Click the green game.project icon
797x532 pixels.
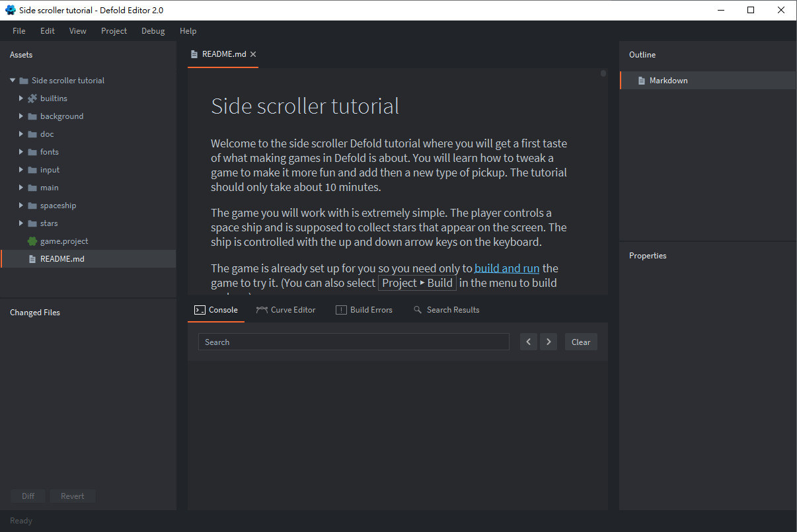point(32,241)
